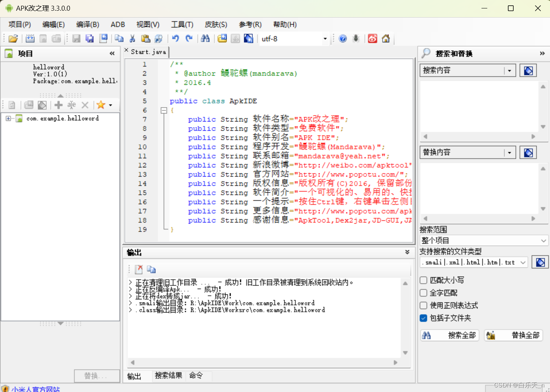Click inside the replace content text area
This screenshot has height=392, width=550.
[x=479, y=189]
